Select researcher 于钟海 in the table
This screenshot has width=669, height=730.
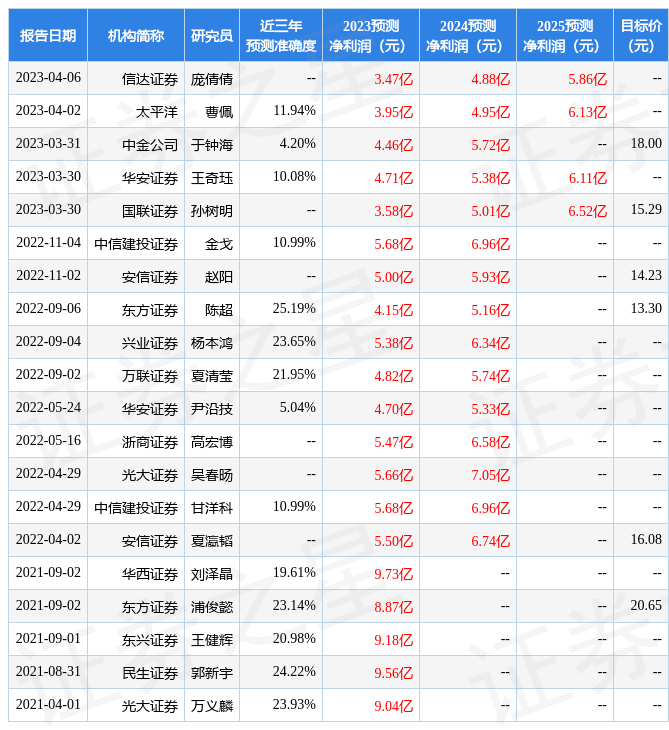tap(212, 144)
